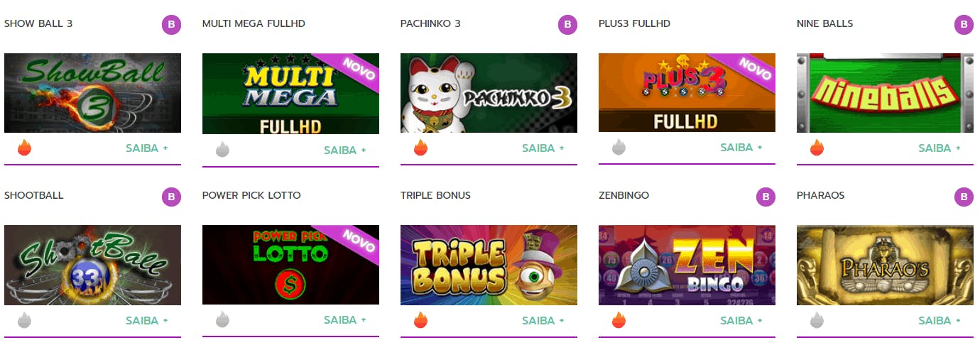Screen dimensions: 980x345
Task: Open SAIBA + link under Power Pick Lotto
Action: pos(345,320)
